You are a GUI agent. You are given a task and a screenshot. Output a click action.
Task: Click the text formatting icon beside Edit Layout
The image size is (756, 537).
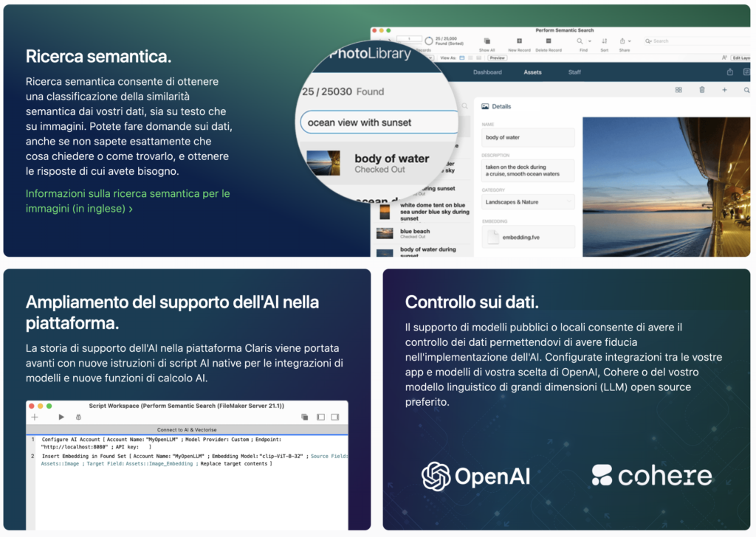(x=724, y=58)
